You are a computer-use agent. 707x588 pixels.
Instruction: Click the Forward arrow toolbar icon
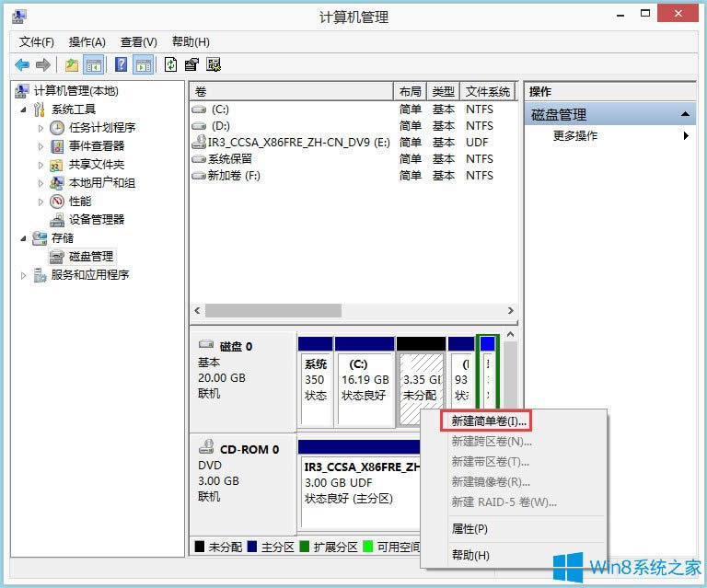[43, 65]
